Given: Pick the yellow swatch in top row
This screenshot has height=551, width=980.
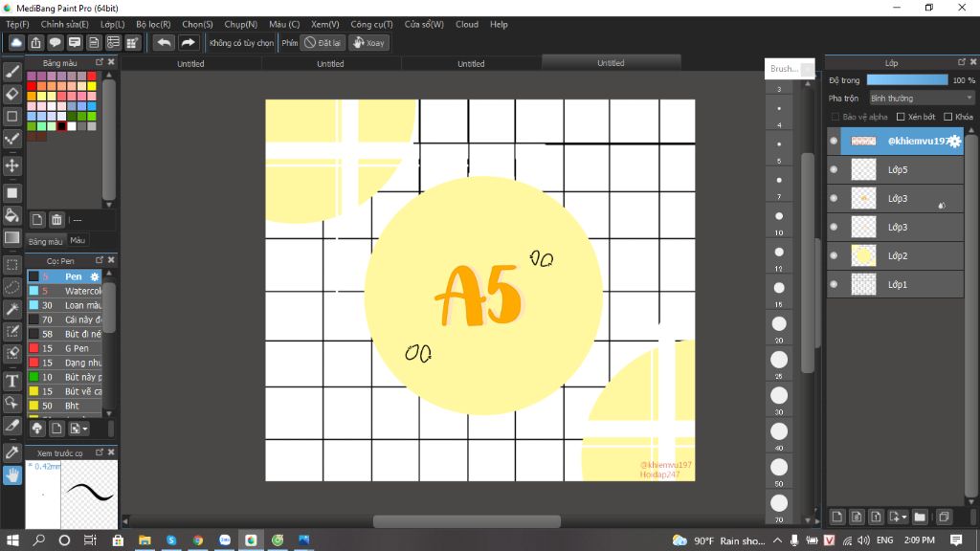Looking at the screenshot, I should [x=92, y=85].
